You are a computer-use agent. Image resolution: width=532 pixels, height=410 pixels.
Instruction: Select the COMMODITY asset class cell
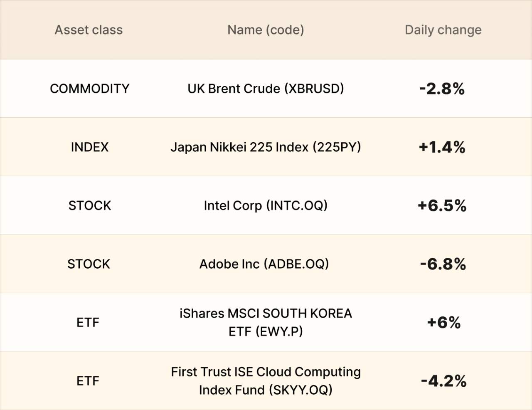(89, 89)
